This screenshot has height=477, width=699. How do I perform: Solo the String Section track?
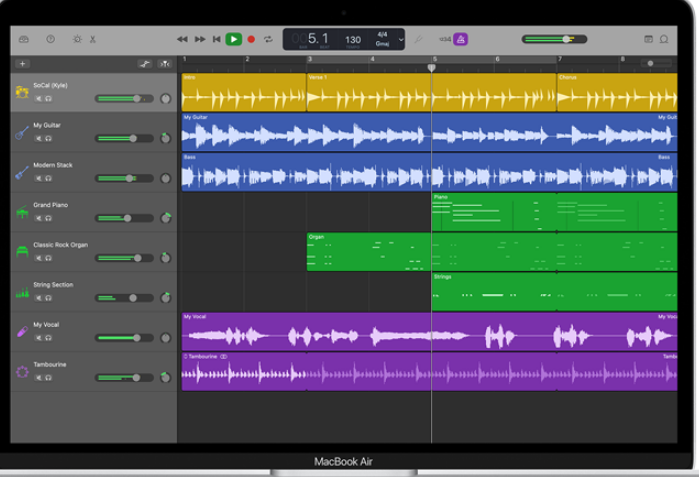pyautogui.click(x=48, y=298)
